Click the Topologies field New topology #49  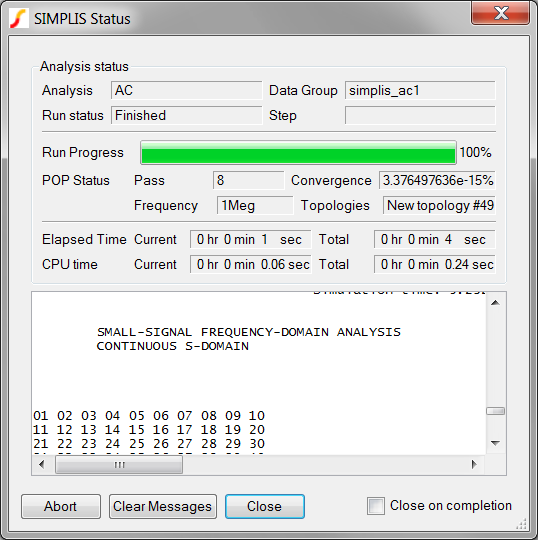coord(439,205)
